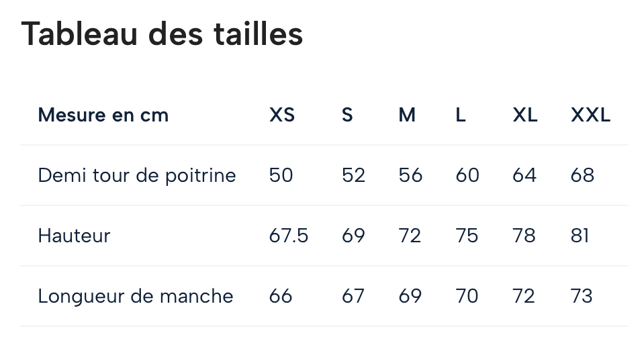Screen dimensions: 644x349
Task: Select the XXL size column header
Action: click(591, 115)
